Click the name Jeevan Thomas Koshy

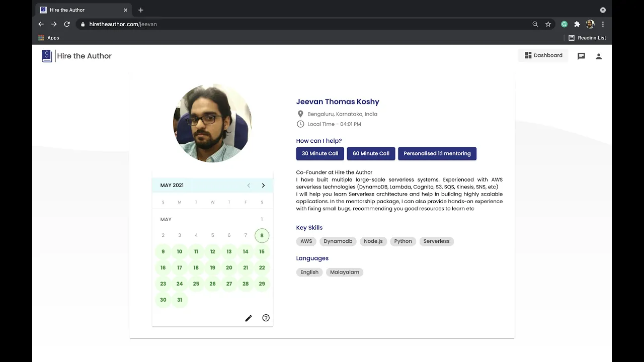(338, 102)
